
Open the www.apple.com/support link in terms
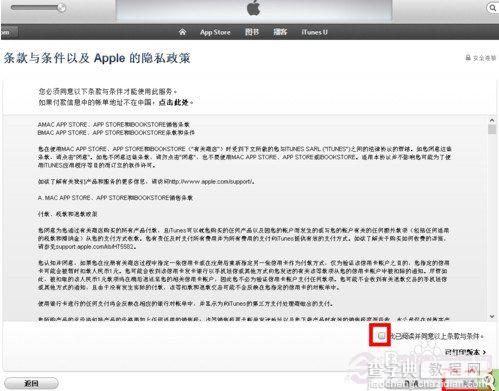click(x=210, y=182)
